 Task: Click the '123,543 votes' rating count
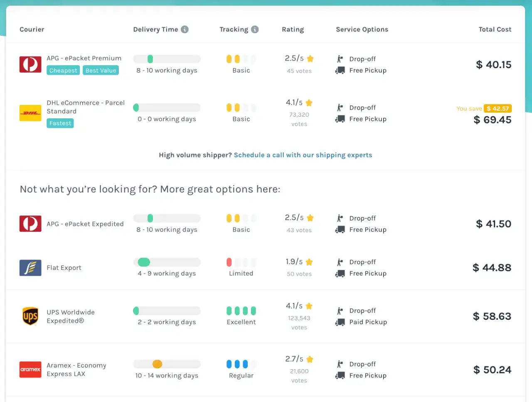point(299,323)
